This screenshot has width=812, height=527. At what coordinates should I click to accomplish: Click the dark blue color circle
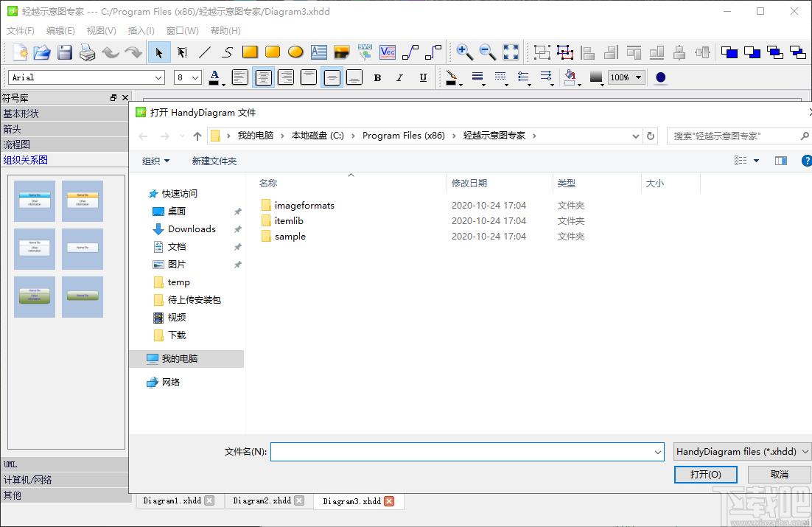[x=660, y=77]
